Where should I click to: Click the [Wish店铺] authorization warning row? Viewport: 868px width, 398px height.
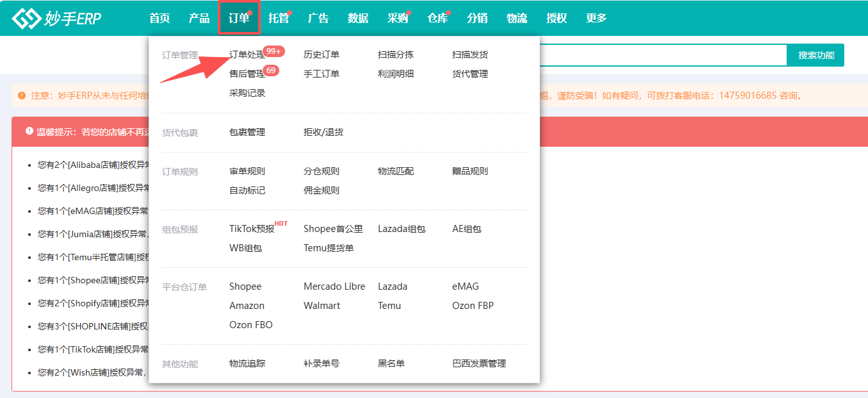[x=92, y=372]
